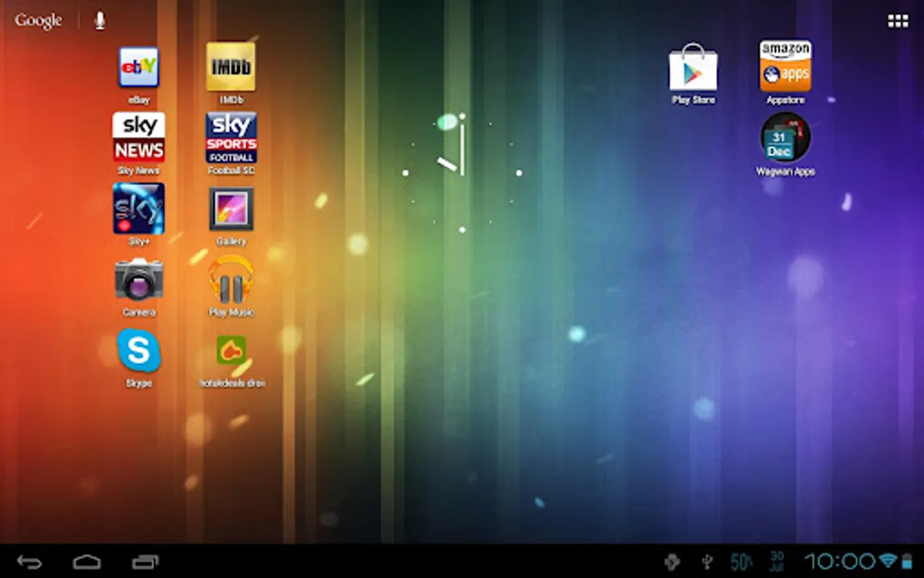This screenshot has height=578, width=924.
Task: Open the Gallery app
Action: click(x=231, y=209)
